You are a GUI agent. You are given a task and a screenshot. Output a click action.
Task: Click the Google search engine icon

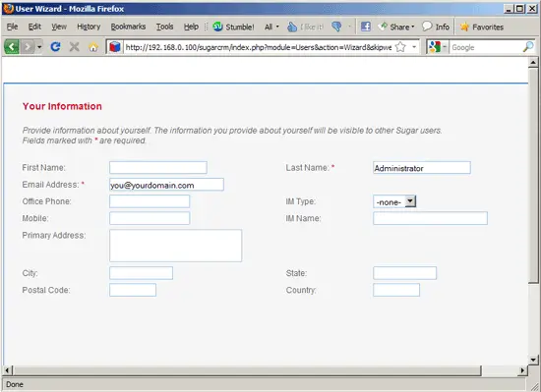[x=435, y=47]
